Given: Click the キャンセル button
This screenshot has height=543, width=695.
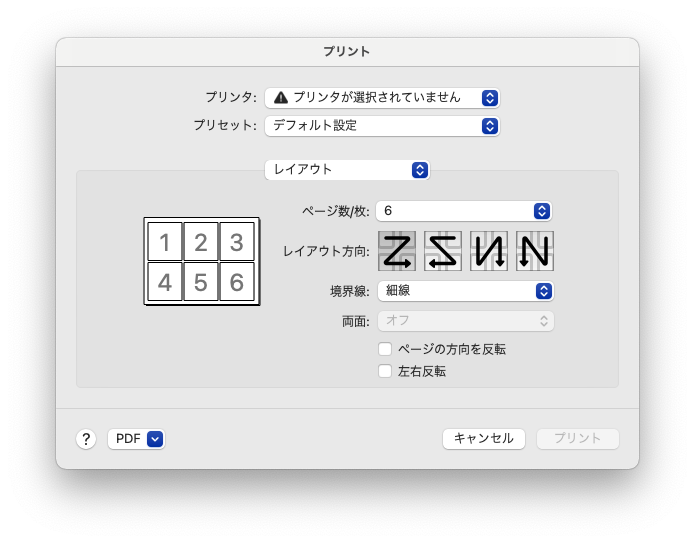Looking at the screenshot, I should (x=484, y=439).
